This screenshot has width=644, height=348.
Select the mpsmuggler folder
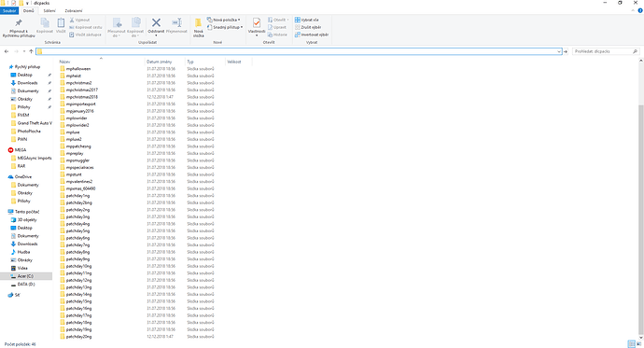pos(75,160)
